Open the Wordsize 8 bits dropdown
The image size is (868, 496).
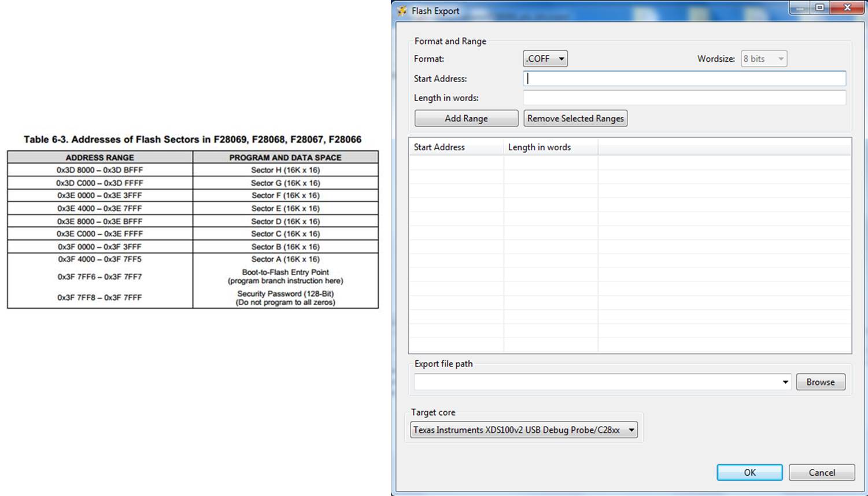pyautogui.click(x=764, y=59)
